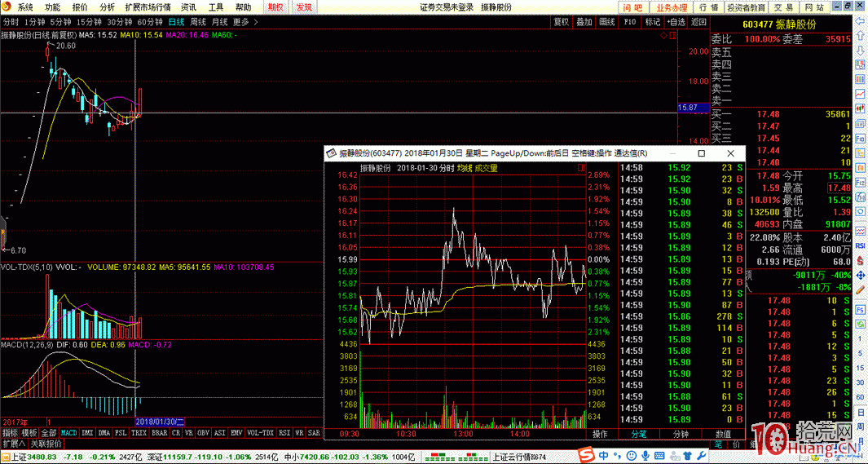
Task: Toggle the 复权 price adjustment button
Action: tap(562, 22)
